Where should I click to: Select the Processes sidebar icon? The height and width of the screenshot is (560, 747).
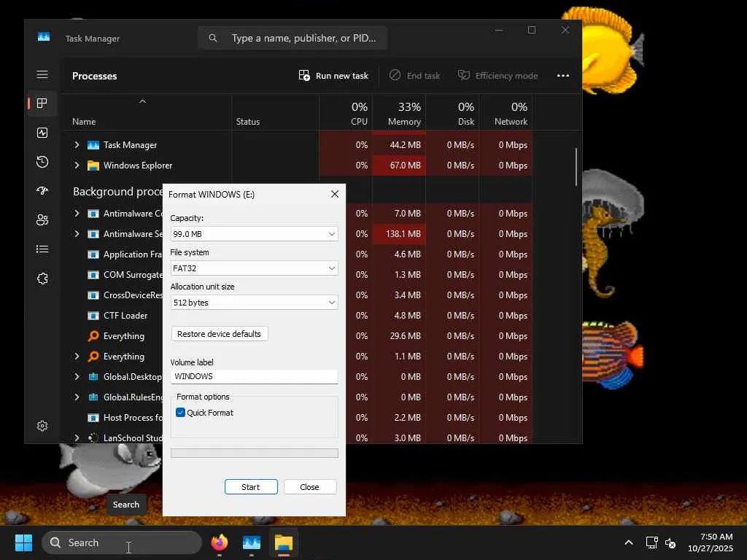(x=42, y=104)
